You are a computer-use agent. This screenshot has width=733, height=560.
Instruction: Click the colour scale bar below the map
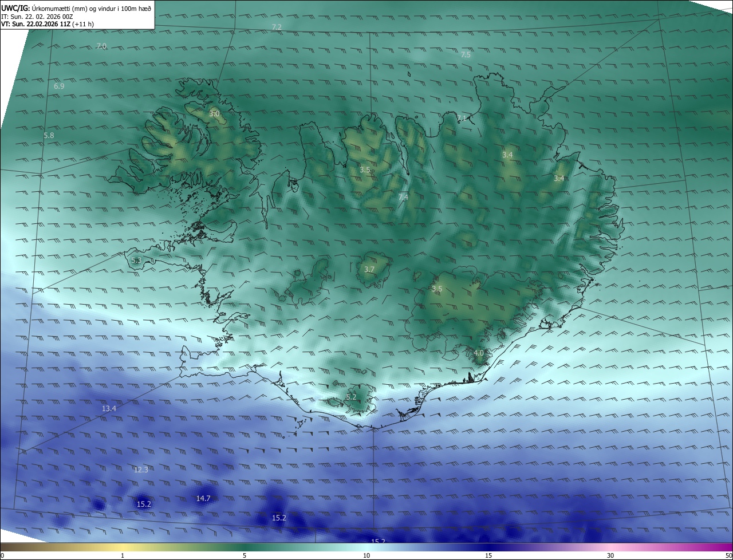pyautogui.click(x=366, y=547)
